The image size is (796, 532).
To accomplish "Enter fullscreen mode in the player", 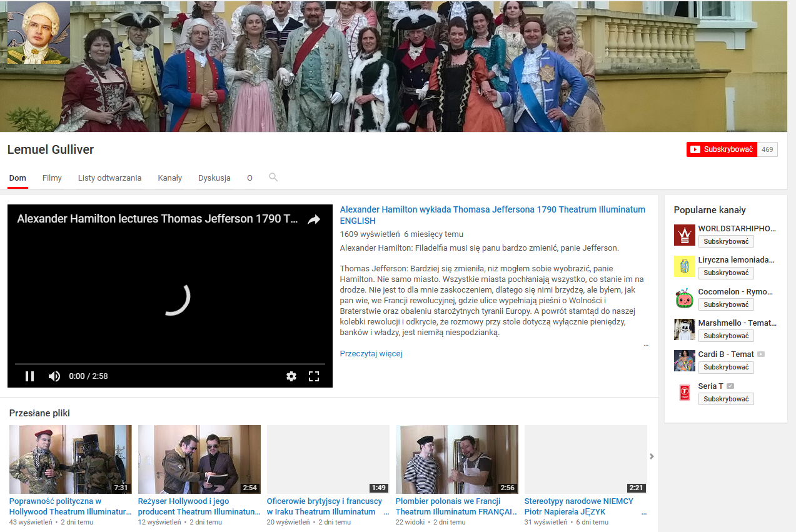I will pyautogui.click(x=314, y=376).
